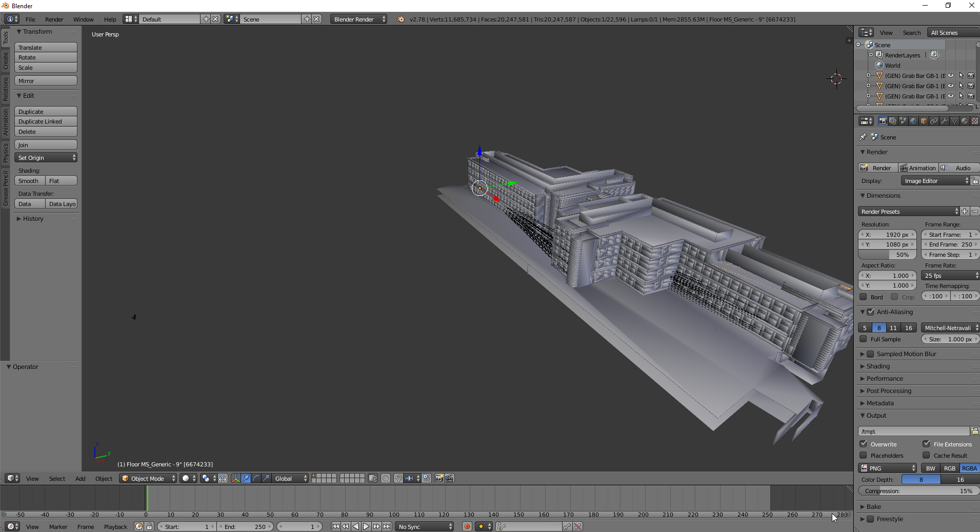The width and height of the screenshot is (980, 532).
Task: Open the Scene properties tab icon
Action: pyautogui.click(x=903, y=121)
